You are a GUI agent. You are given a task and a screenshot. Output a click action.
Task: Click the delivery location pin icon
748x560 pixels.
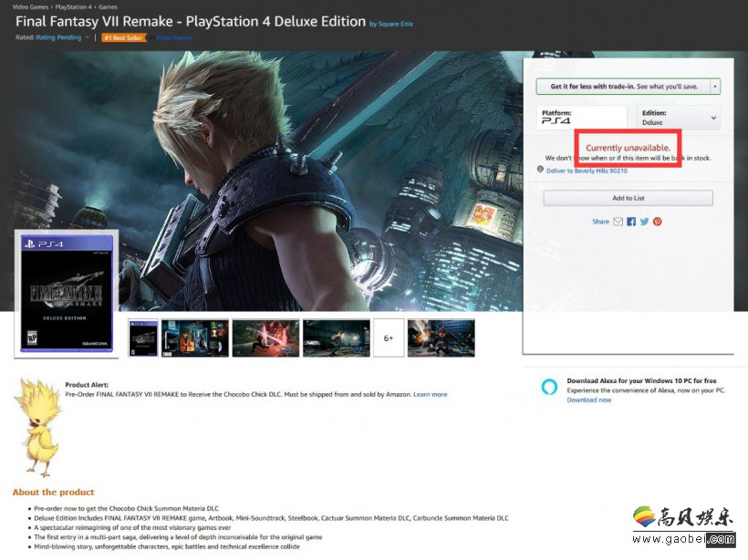coord(540,170)
